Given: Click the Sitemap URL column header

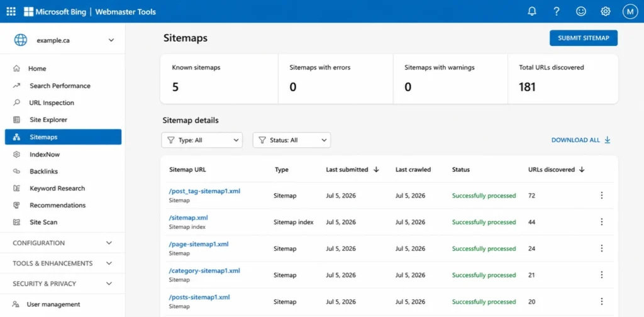Looking at the screenshot, I should tap(187, 170).
